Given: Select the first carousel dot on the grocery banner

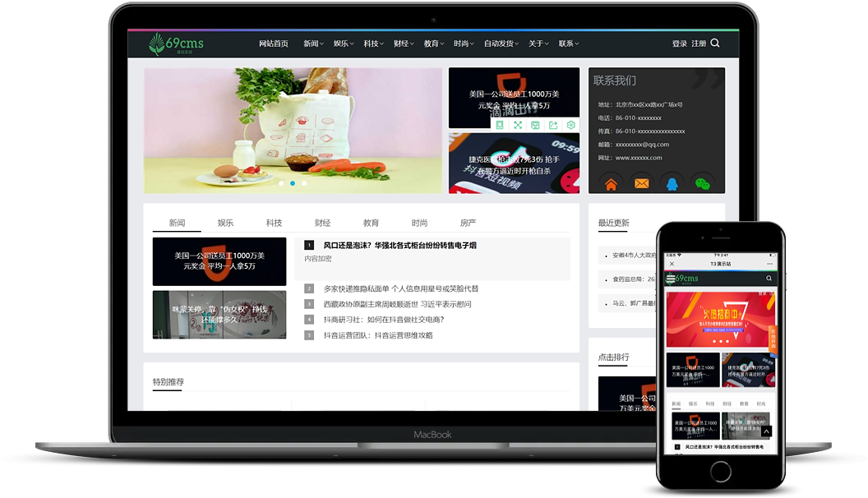Looking at the screenshot, I should 281,183.
